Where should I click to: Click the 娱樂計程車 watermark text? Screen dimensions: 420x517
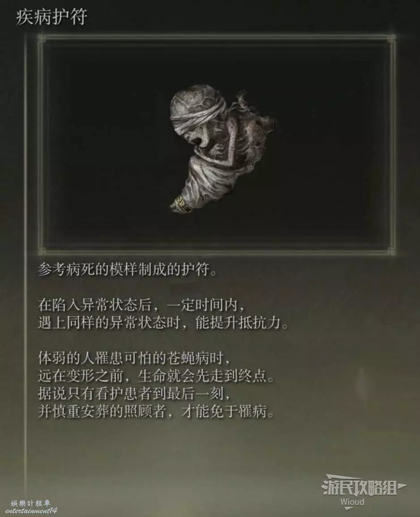[x=30, y=504]
